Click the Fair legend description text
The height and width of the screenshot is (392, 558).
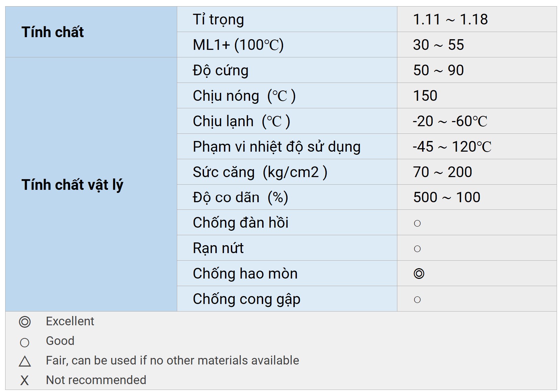172,360
